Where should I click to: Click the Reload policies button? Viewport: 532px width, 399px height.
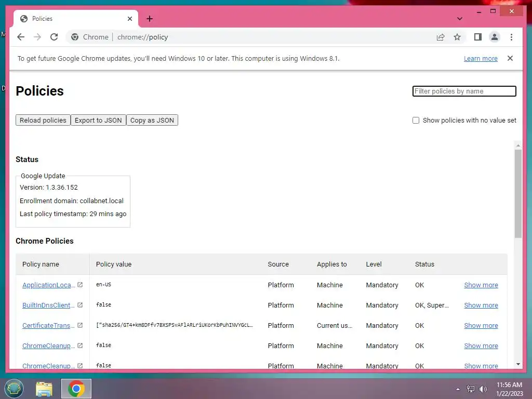[x=43, y=120]
